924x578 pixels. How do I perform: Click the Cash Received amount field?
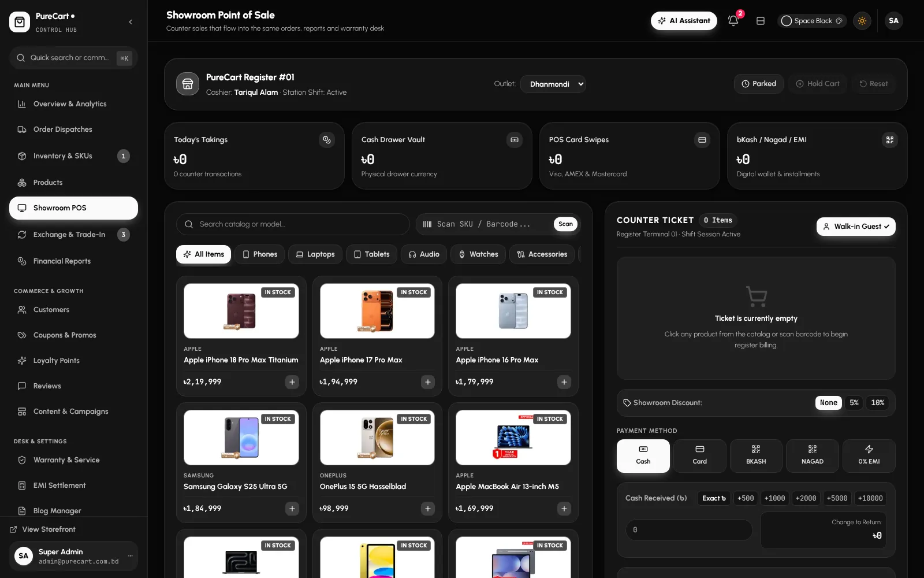click(x=689, y=530)
